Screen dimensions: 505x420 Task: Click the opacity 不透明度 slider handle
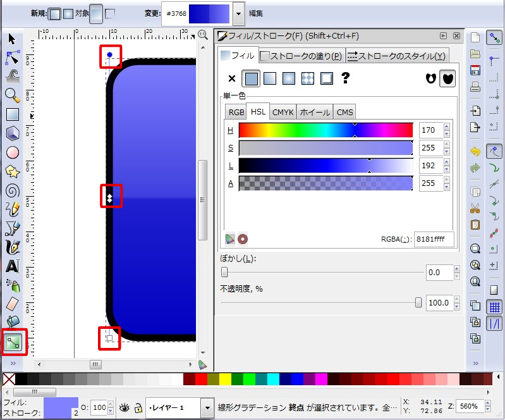coord(418,302)
